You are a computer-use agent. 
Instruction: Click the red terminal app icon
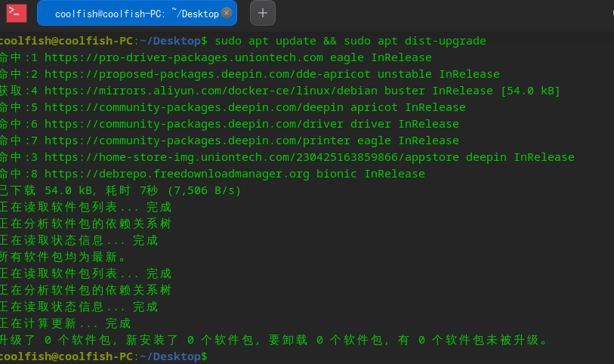pyautogui.click(x=17, y=13)
